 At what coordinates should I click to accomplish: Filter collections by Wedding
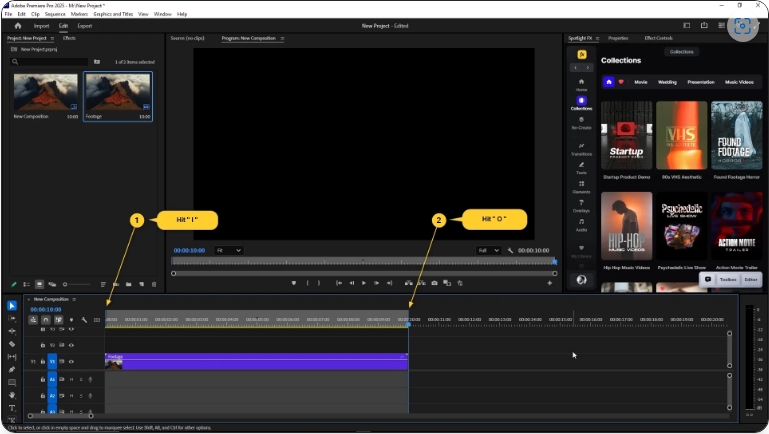[x=667, y=82]
